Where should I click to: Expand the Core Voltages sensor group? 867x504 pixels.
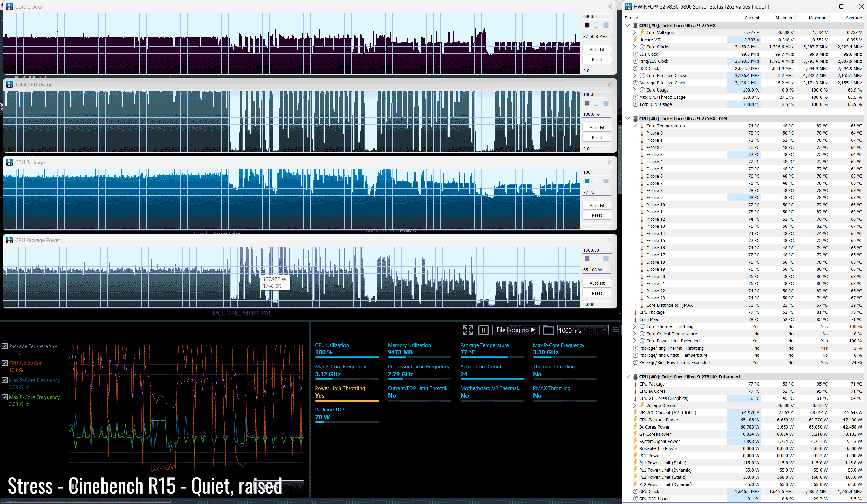coord(634,32)
